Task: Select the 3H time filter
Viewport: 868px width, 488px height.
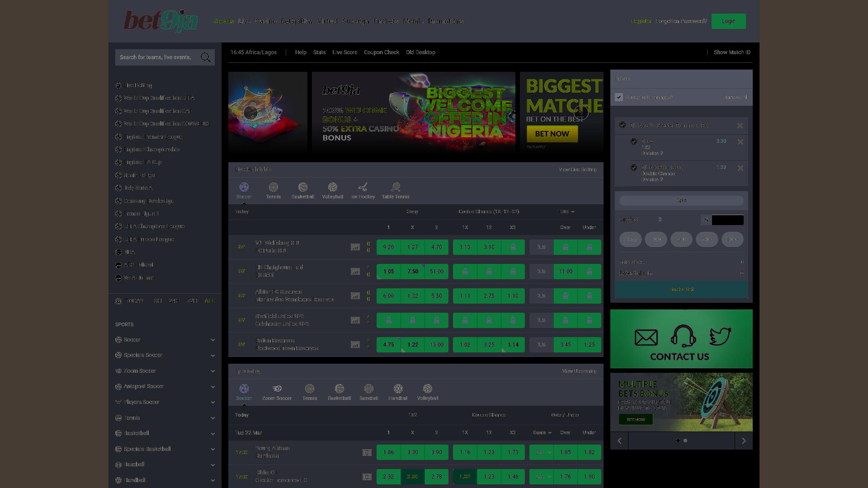Action: pos(158,301)
